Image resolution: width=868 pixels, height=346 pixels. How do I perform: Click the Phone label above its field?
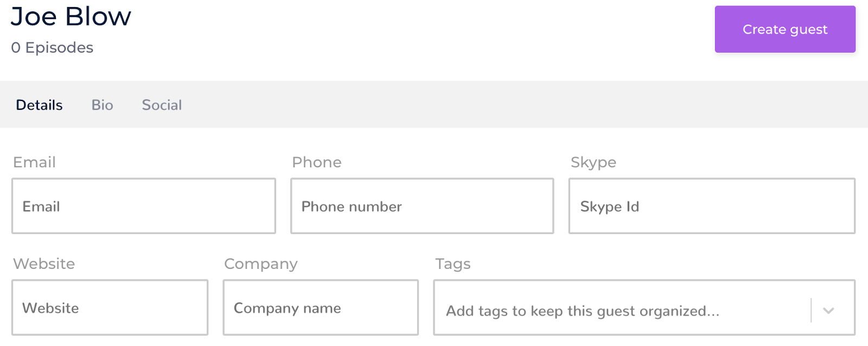(x=317, y=162)
